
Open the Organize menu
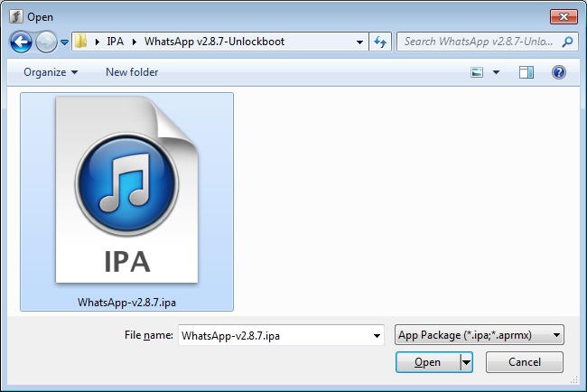point(51,71)
